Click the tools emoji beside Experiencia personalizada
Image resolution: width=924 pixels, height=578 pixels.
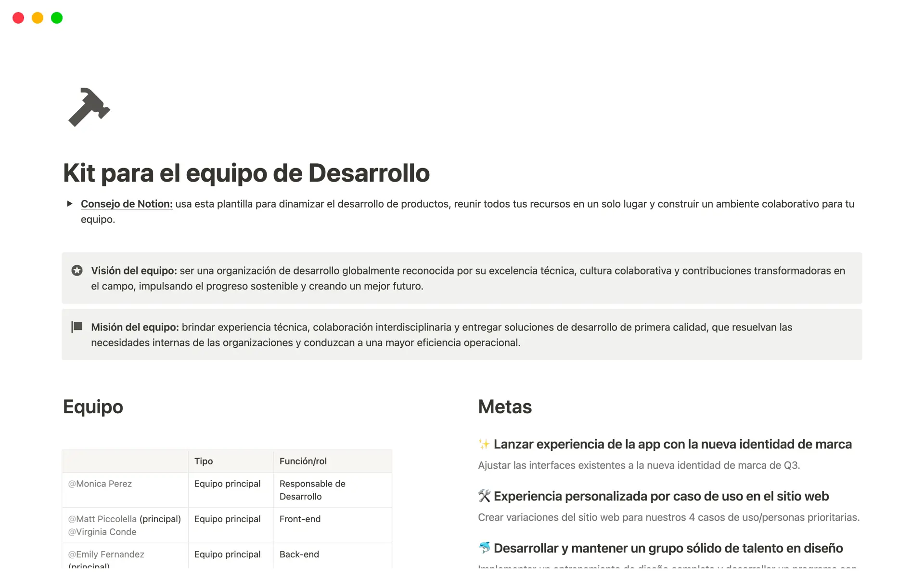484,496
